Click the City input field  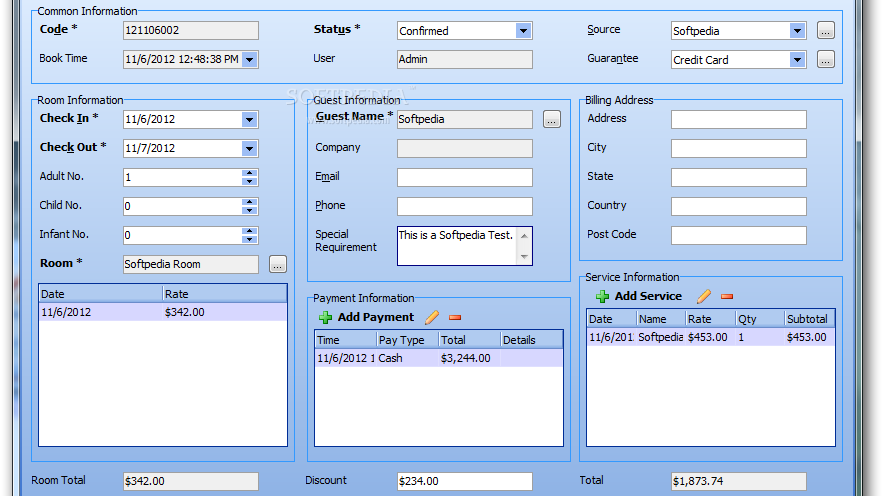pos(738,149)
